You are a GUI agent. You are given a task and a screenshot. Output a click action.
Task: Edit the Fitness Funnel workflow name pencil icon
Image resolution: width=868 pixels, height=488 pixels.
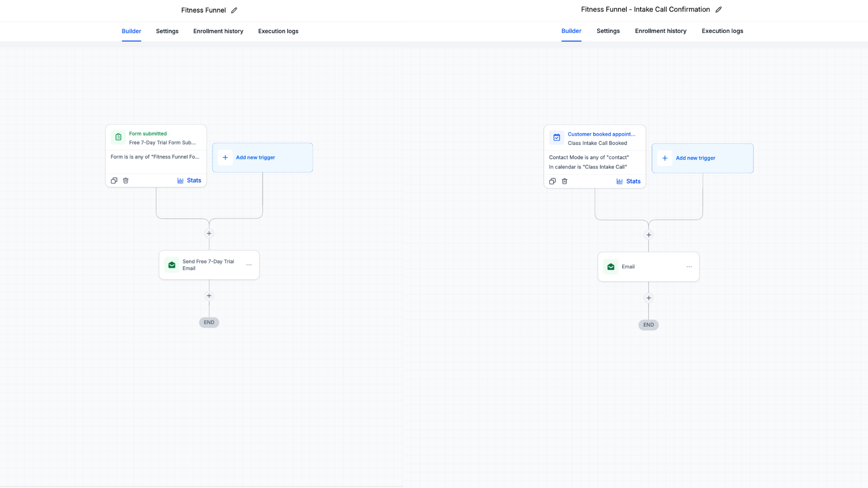[234, 10]
